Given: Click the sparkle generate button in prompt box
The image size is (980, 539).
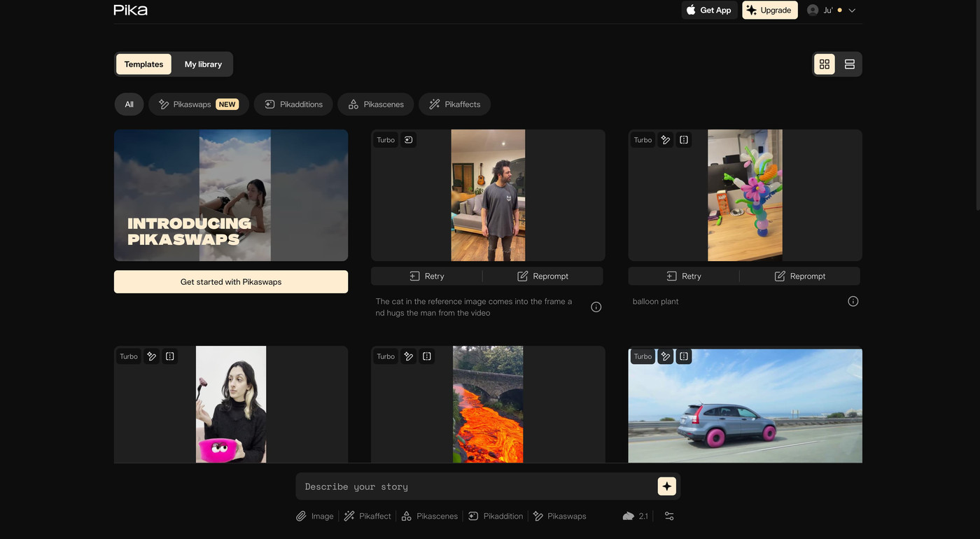Looking at the screenshot, I should click(x=666, y=486).
